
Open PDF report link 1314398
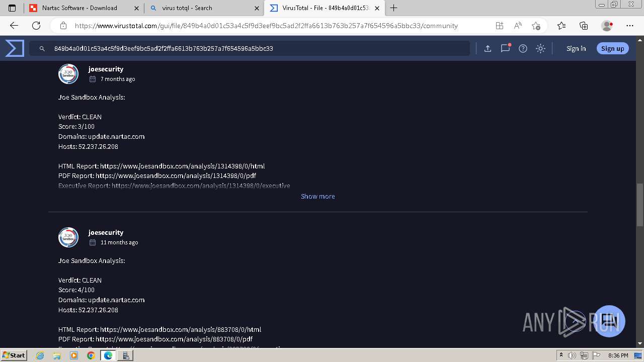click(176, 175)
